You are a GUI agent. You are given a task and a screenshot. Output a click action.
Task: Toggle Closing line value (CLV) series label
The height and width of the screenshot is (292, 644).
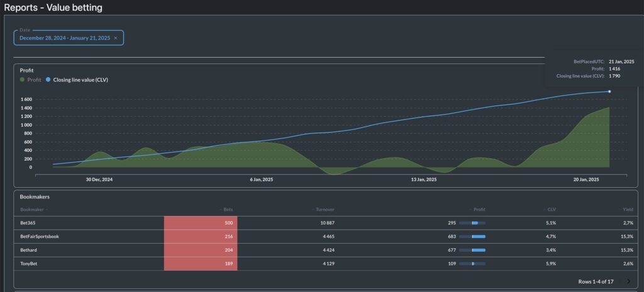tap(80, 80)
